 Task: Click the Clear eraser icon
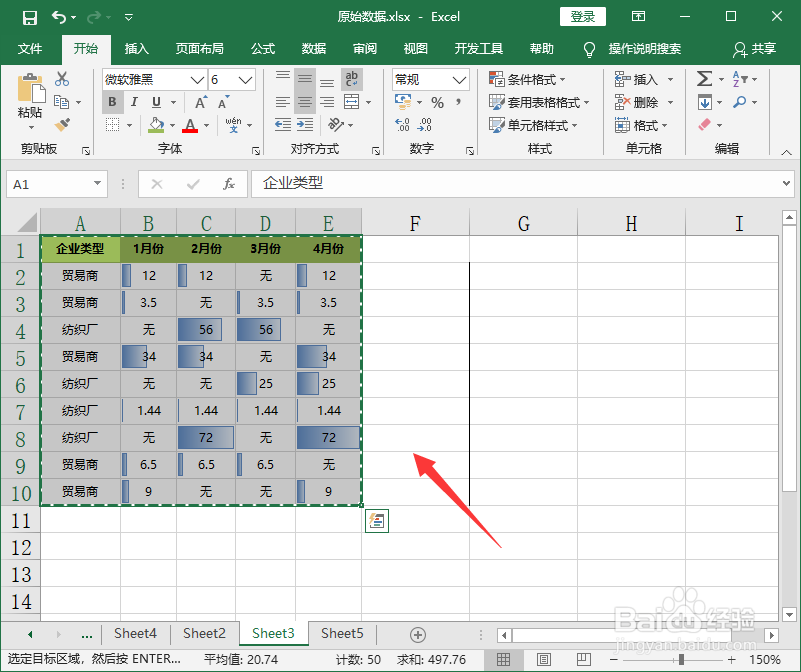point(704,125)
